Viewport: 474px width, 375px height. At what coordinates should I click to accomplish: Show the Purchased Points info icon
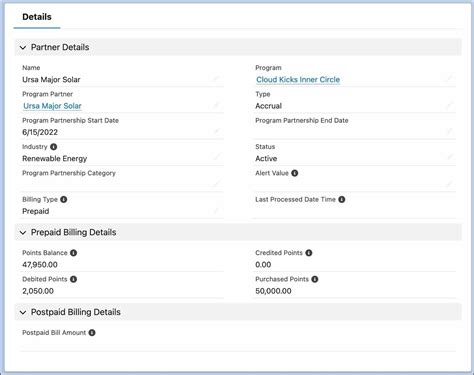(x=315, y=279)
